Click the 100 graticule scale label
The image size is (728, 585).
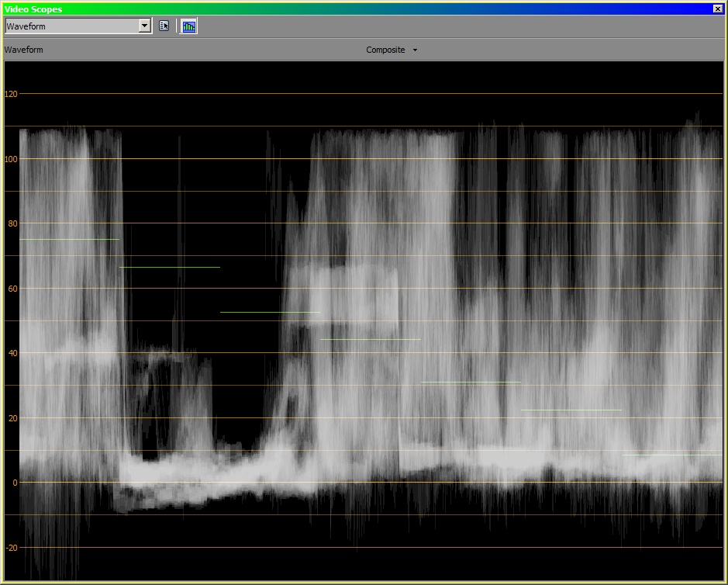click(x=11, y=159)
